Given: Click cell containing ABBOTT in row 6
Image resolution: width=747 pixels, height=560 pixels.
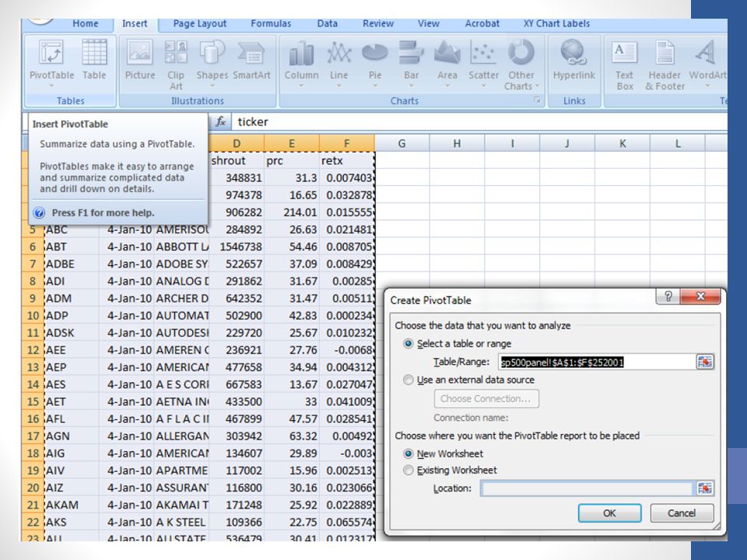Looking at the screenshot, I should pyautogui.click(x=181, y=247).
